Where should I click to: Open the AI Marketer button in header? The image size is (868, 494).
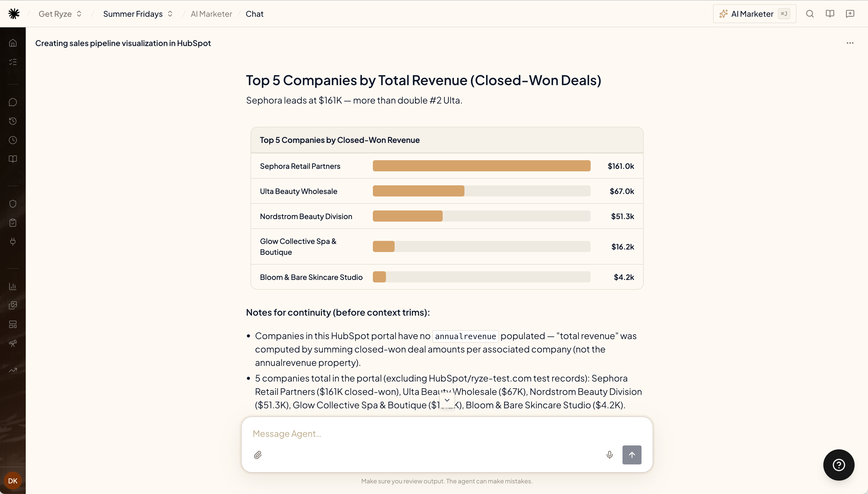754,14
